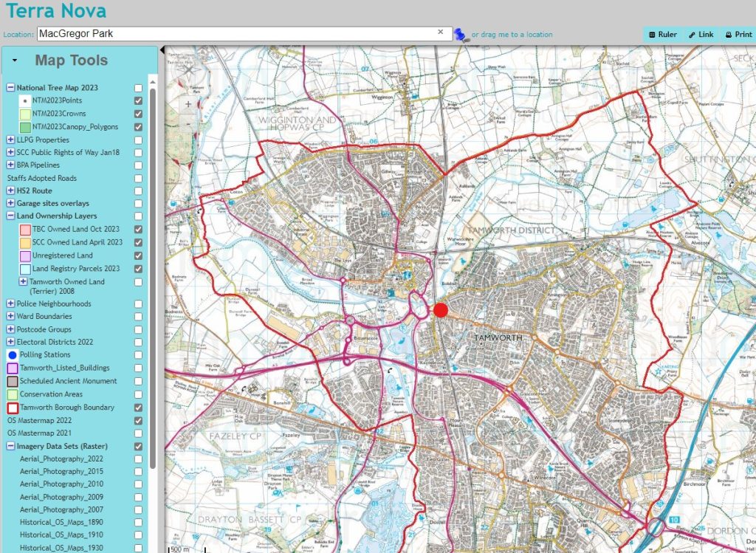Zoom in with the map plus button
The height and width of the screenshot is (553, 756).
188,104
